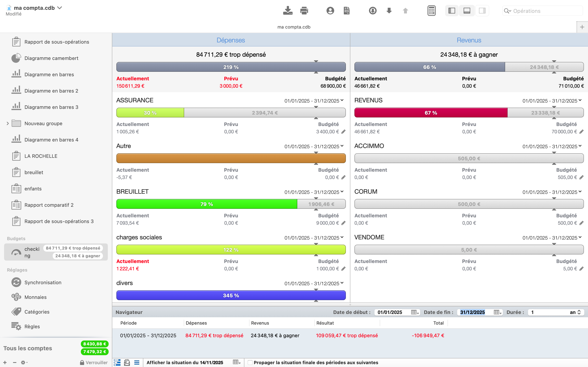
Task: Expand the Nouveau groupe folder
Action: [x=8, y=123]
